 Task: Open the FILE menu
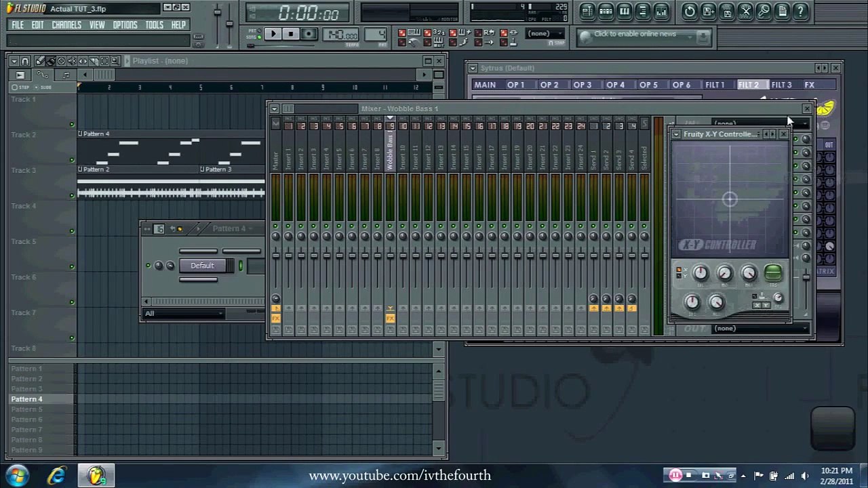[x=18, y=24]
